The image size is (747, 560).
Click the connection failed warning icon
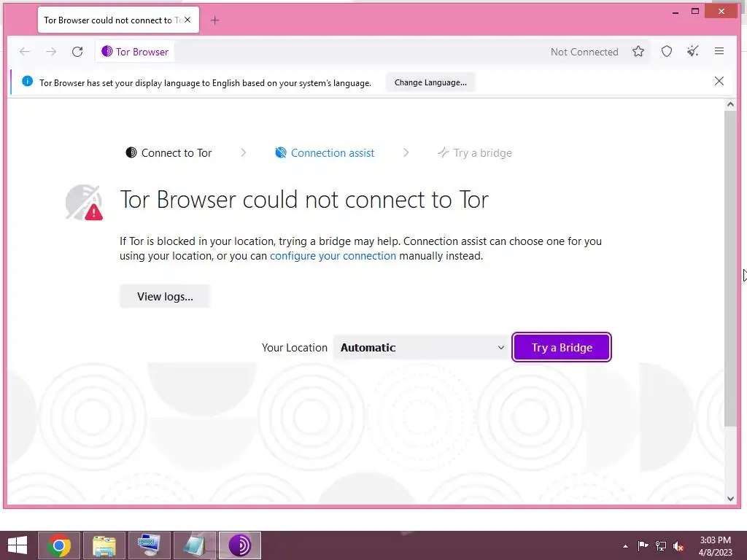pyautogui.click(x=85, y=203)
